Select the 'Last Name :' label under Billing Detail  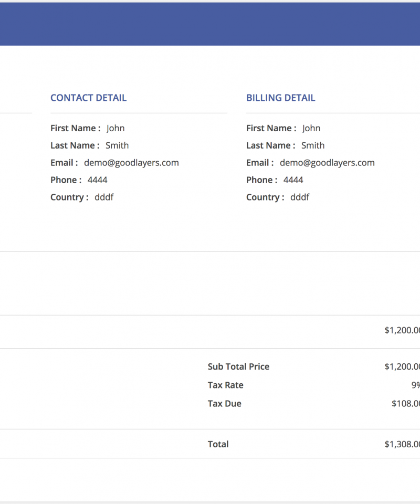[x=270, y=145]
